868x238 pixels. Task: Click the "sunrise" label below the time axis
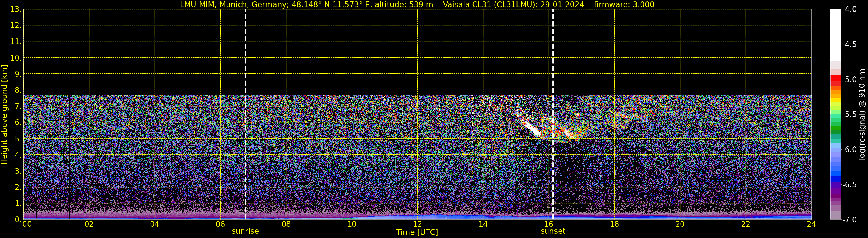[245, 231]
